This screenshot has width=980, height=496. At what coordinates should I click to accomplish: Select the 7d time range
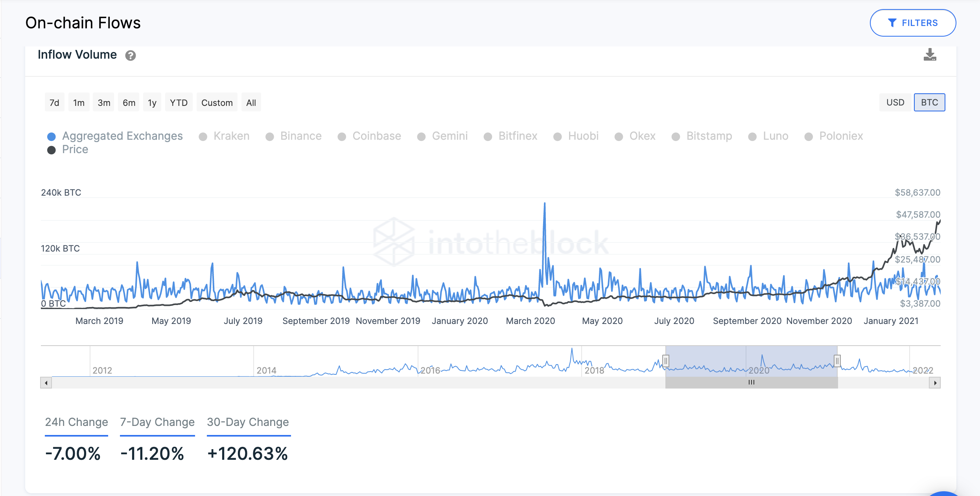pos(54,102)
